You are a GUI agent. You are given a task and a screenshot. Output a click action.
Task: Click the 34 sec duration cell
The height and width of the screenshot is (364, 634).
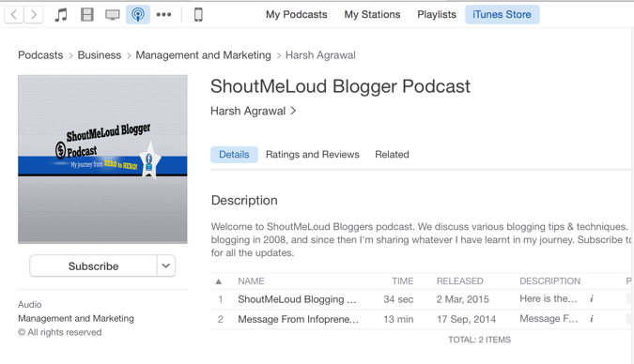point(398,299)
